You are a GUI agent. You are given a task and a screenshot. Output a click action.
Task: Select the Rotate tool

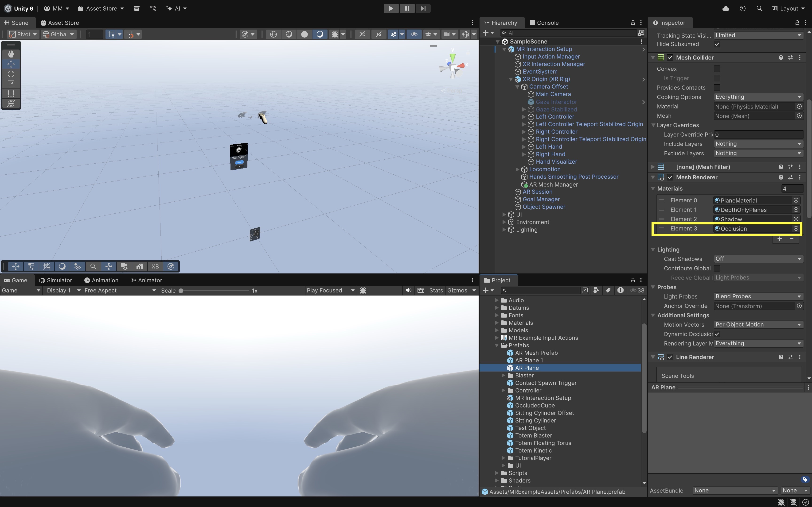coord(11,74)
